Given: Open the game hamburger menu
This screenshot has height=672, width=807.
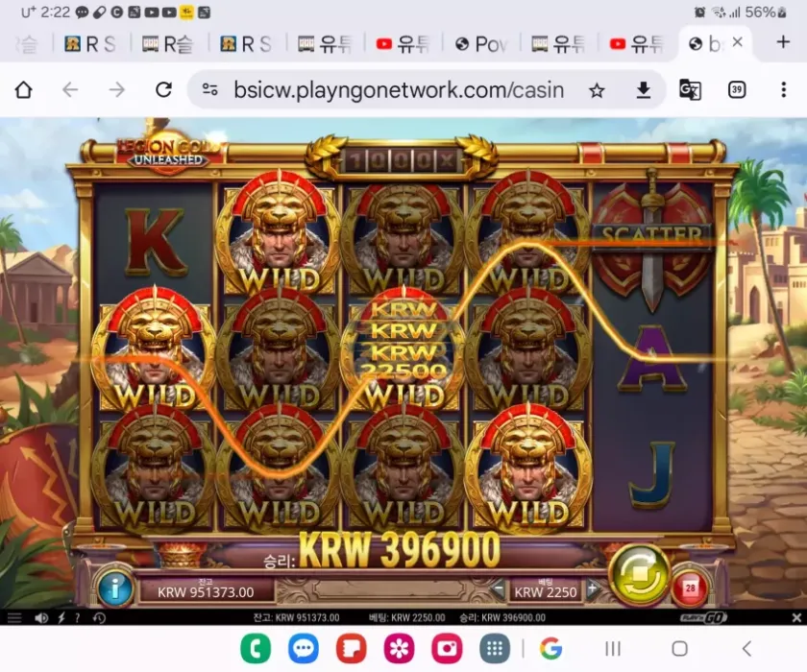Looking at the screenshot, I should pos(14,617).
